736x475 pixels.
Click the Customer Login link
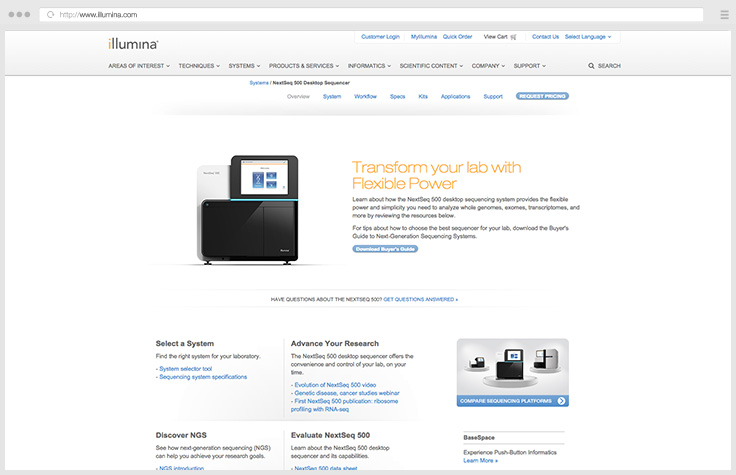[x=380, y=37]
